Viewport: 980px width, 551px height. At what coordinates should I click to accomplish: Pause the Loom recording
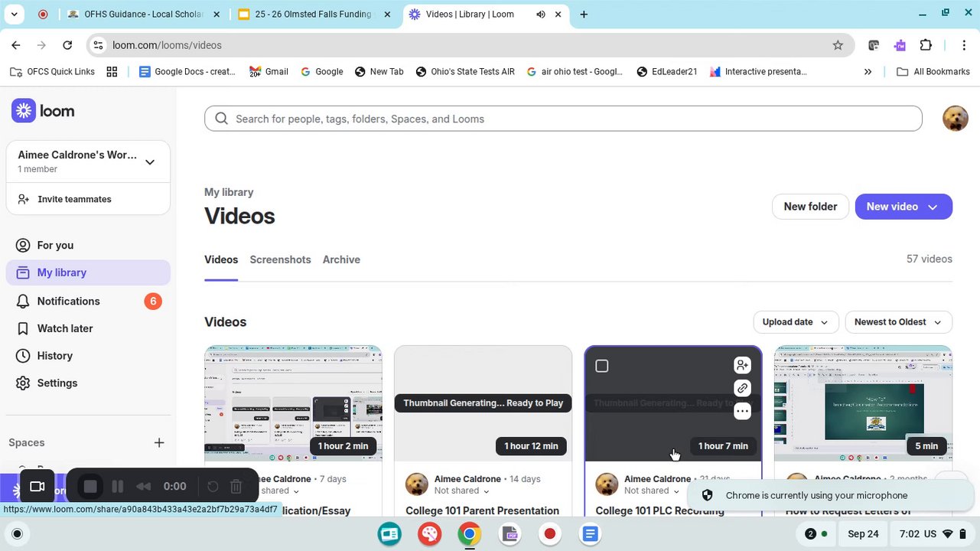pos(118,487)
